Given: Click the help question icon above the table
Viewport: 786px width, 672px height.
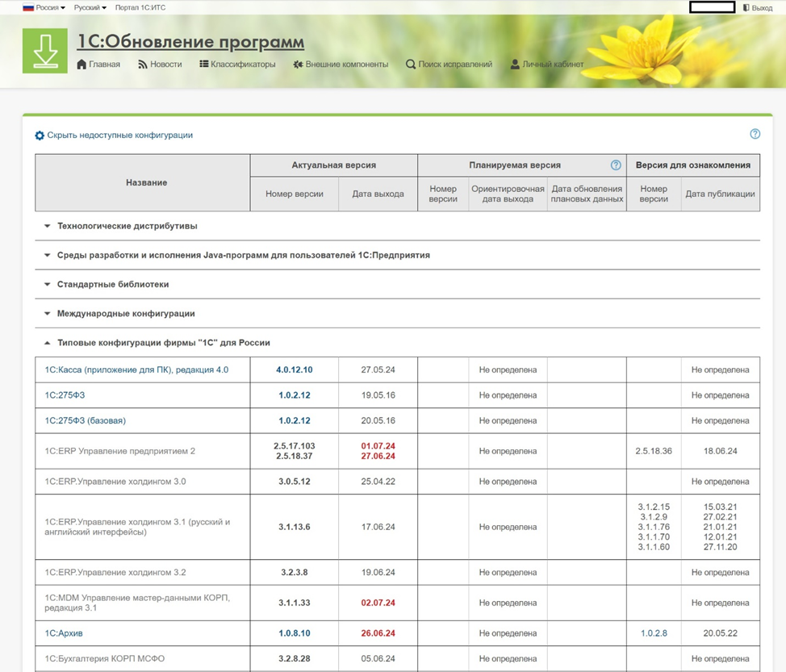Looking at the screenshot, I should point(755,135).
